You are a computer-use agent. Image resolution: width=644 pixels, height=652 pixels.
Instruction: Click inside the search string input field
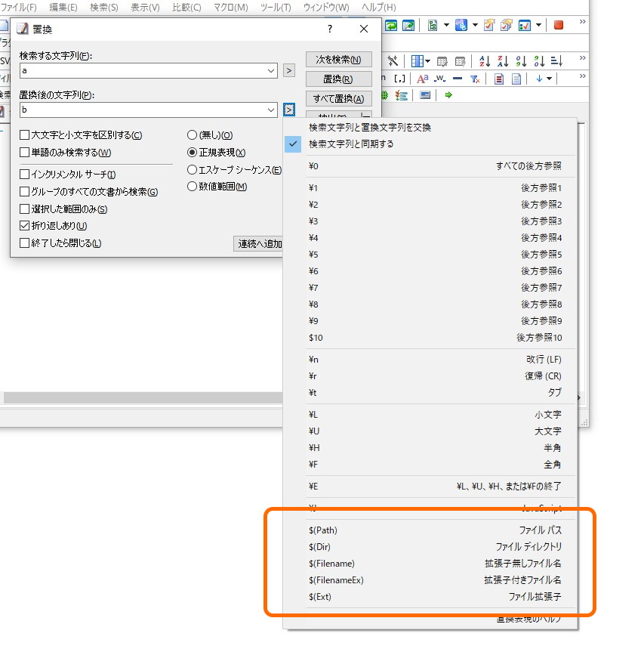pos(136,70)
